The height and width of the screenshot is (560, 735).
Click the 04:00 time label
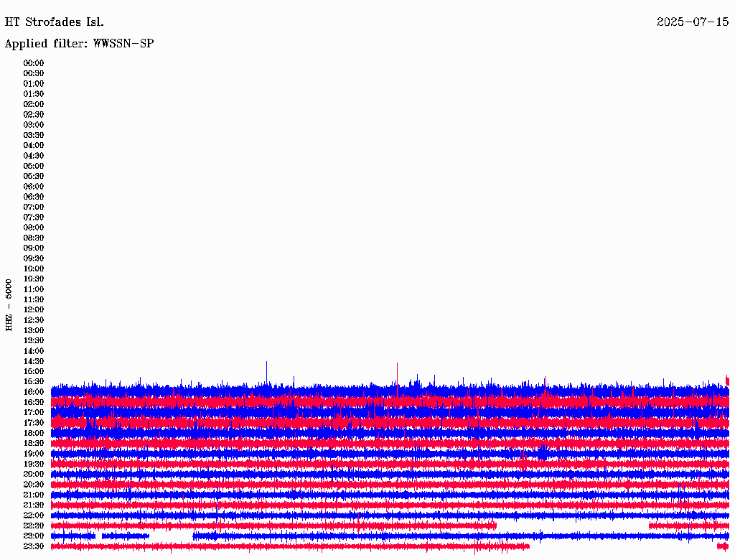[x=34, y=146]
